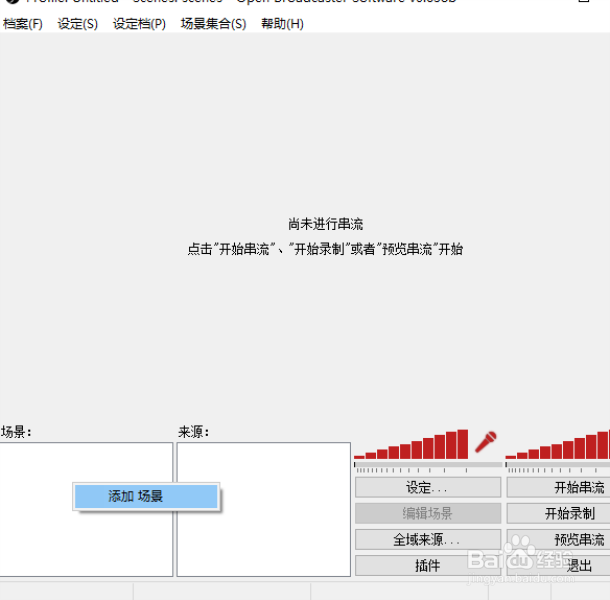Open the 设定(S) menu
The height and width of the screenshot is (600, 610).
point(78,24)
